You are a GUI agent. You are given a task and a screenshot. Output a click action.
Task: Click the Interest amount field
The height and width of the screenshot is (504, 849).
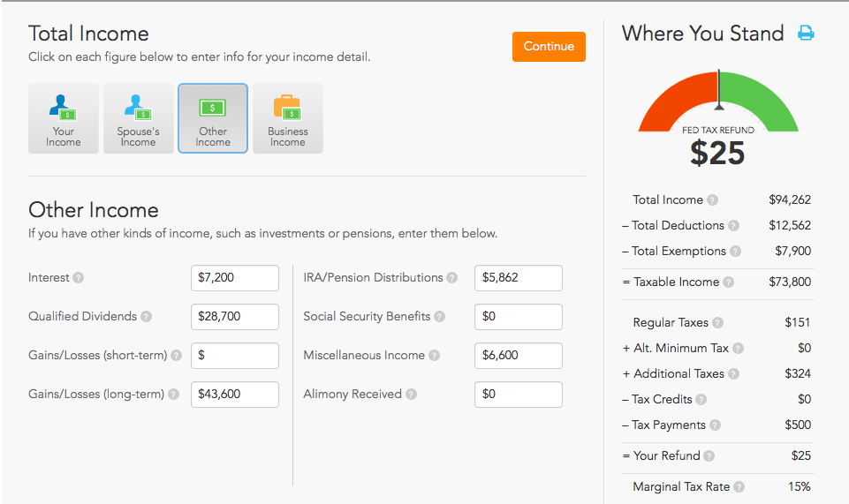[235, 278]
